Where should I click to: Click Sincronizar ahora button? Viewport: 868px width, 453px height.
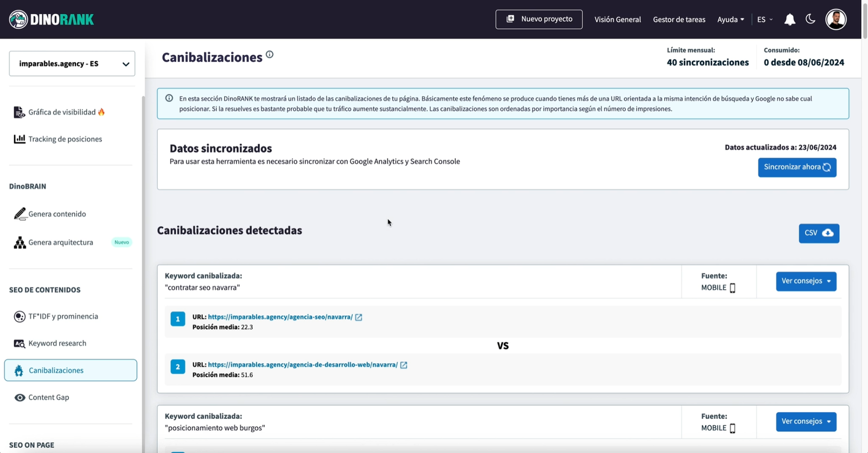pyautogui.click(x=797, y=167)
